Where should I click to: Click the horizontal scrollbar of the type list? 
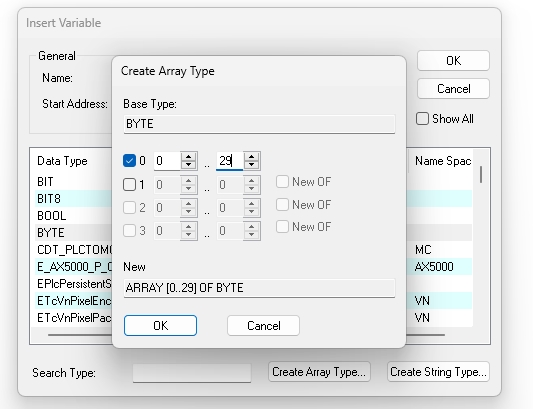pos(246,335)
